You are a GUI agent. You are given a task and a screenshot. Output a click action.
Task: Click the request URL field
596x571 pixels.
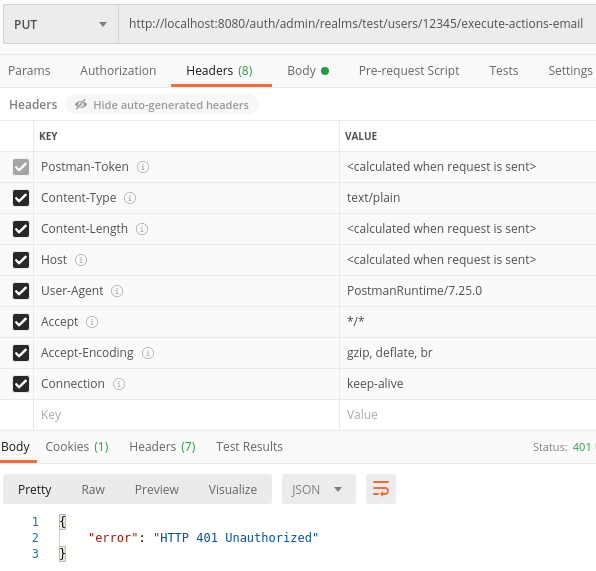pos(357,24)
